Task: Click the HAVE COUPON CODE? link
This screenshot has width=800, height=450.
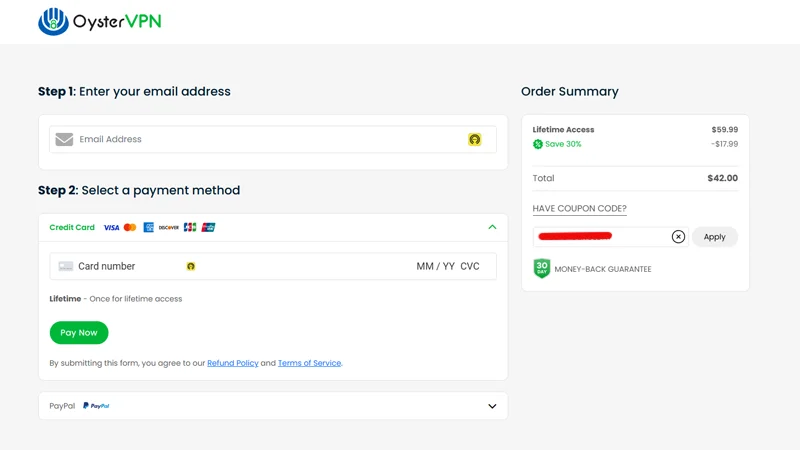Action: click(x=579, y=209)
